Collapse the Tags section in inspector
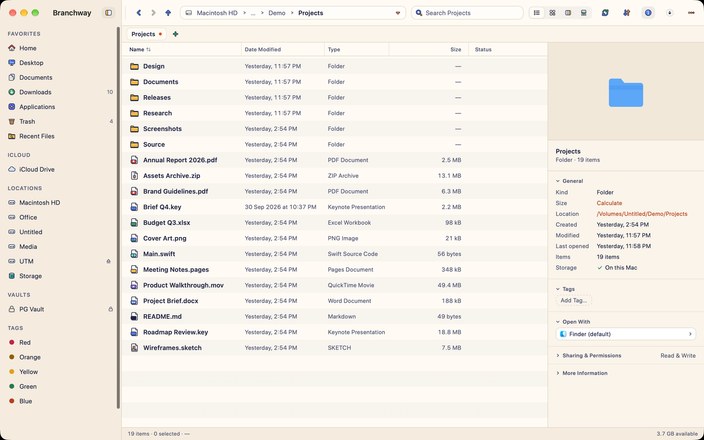 point(558,289)
